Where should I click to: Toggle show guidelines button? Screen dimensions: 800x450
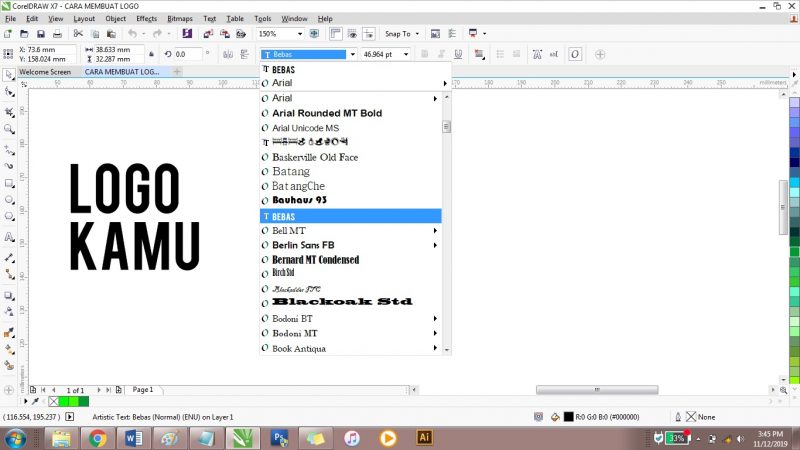click(x=369, y=34)
